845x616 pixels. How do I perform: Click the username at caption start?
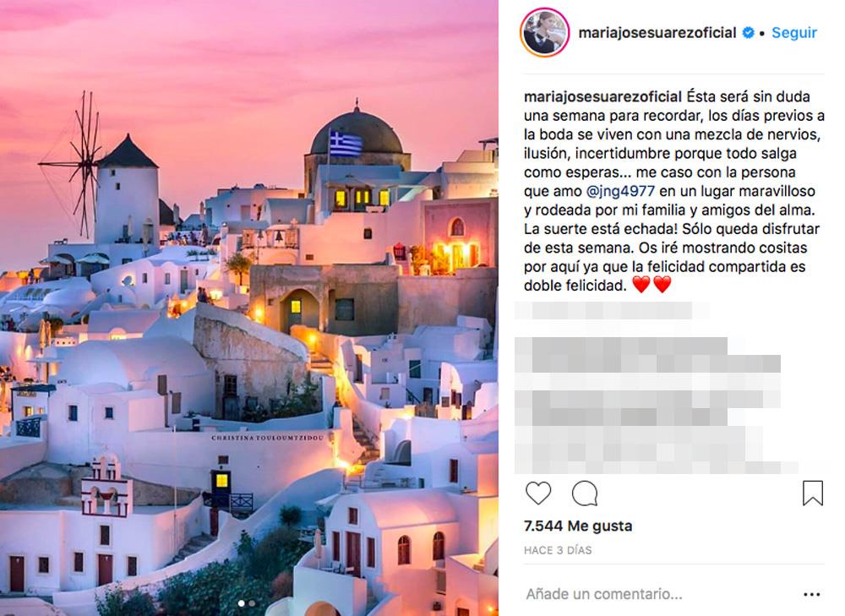[x=603, y=97]
